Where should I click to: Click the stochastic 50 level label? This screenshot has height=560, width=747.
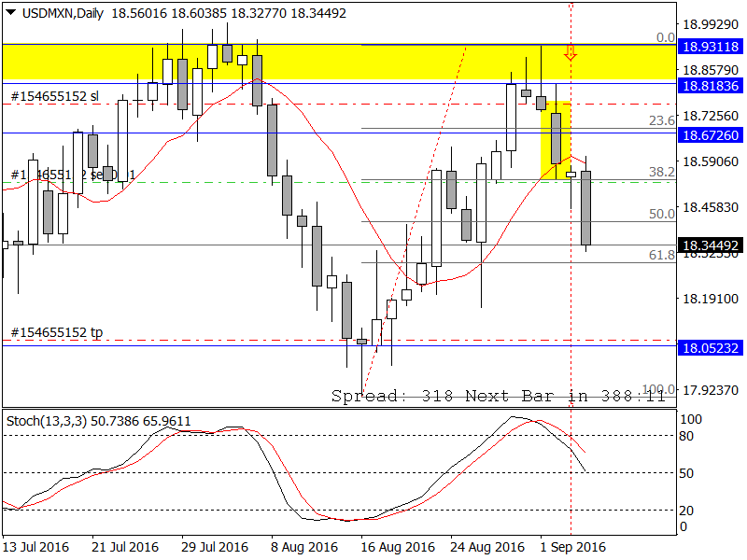[686, 473]
